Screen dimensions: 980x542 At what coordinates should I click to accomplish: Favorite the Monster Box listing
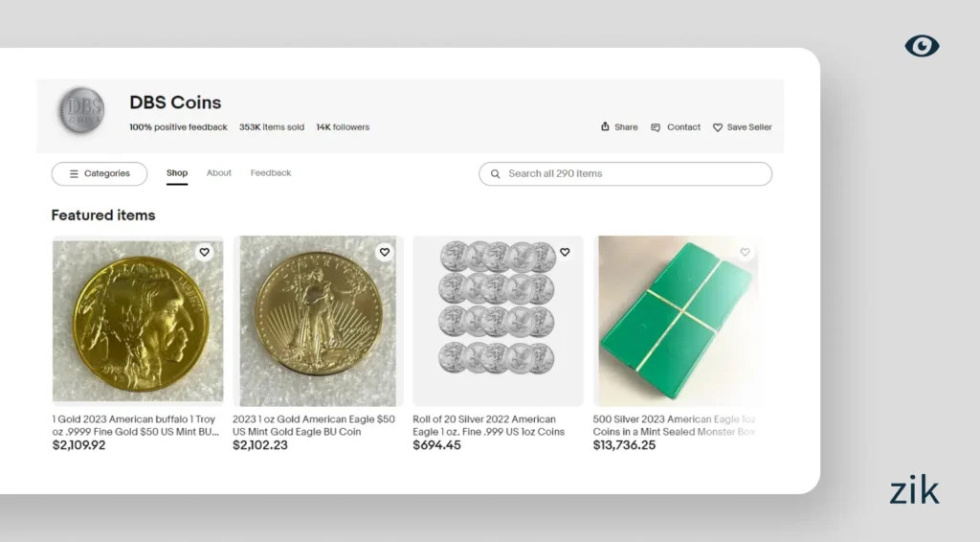[x=745, y=253]
